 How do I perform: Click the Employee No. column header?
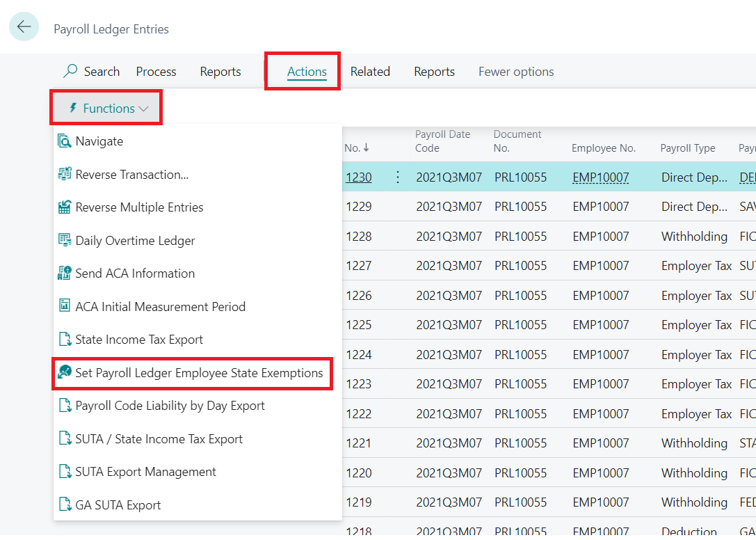coord(604,148)
